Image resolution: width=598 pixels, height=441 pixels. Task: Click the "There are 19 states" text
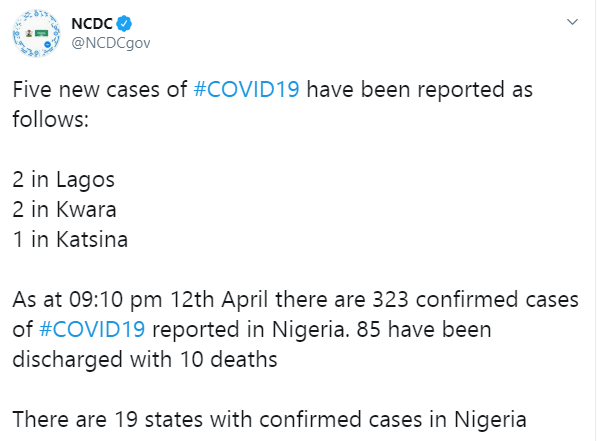tap(108, 419)
